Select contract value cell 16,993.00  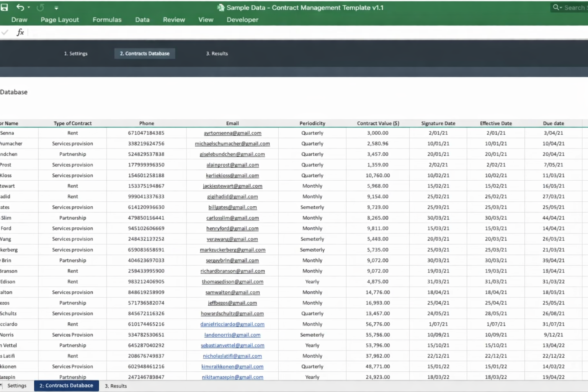(378, 303)
